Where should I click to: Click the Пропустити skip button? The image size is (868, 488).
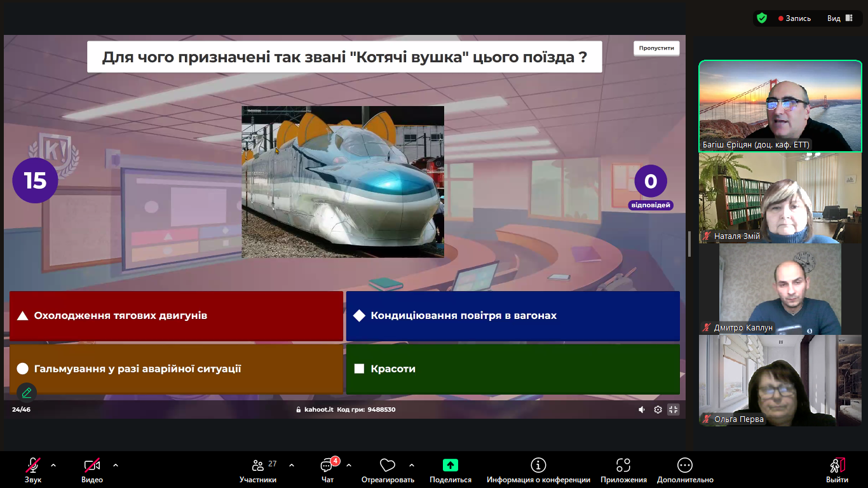click(656, 48)
